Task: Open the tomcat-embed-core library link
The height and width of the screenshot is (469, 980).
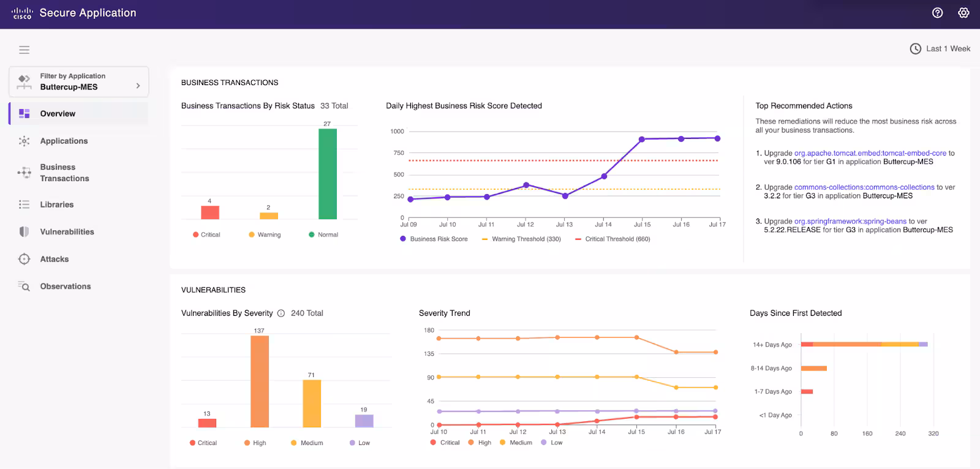Action: pyautogui.click(x=870, y=153)
